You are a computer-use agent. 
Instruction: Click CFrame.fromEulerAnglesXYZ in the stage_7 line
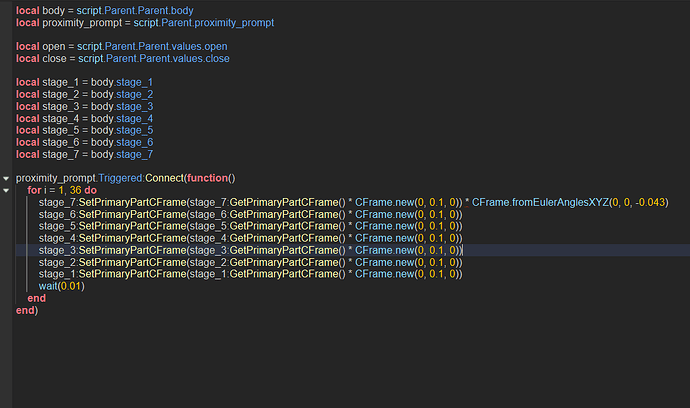tap(540, 202)
